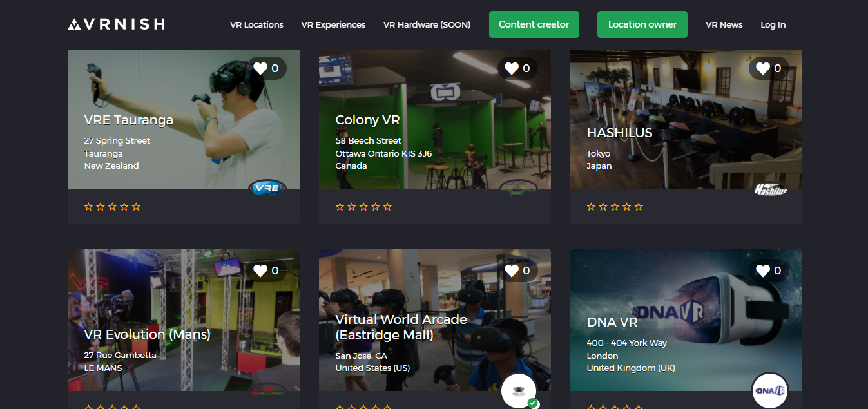Open Virtual World Arcade (Eastridge Mall) title

401,327
